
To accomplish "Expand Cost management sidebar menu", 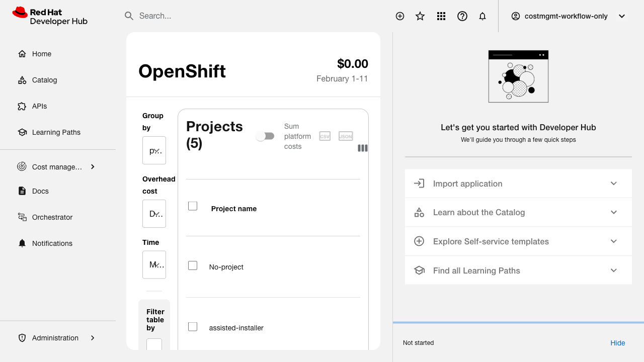I will tap(57, 167).
